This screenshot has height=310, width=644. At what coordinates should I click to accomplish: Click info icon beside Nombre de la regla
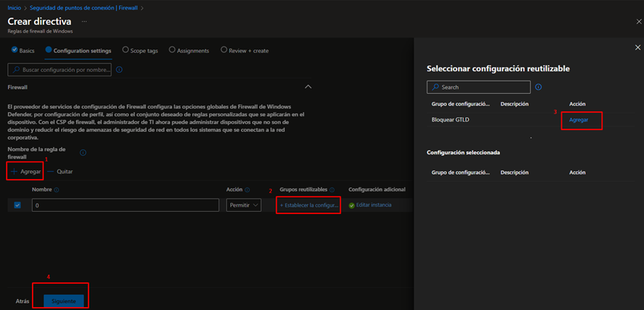83,153
